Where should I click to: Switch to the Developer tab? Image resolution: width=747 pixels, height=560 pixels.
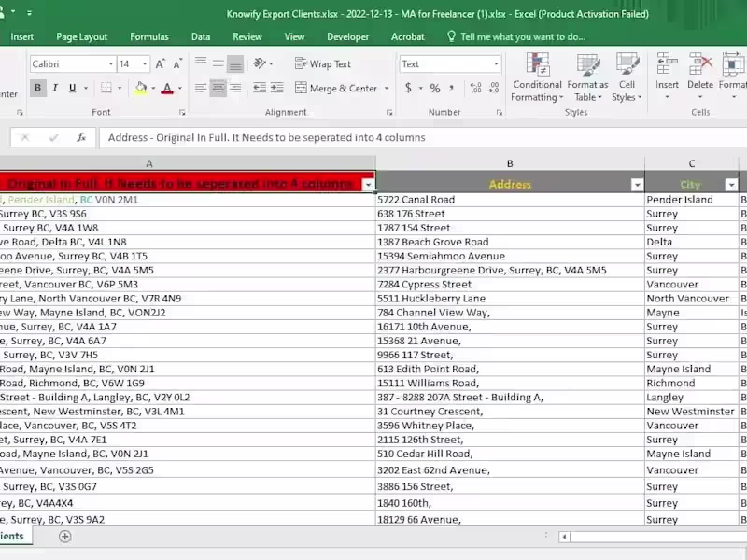(x=347, y=36)
